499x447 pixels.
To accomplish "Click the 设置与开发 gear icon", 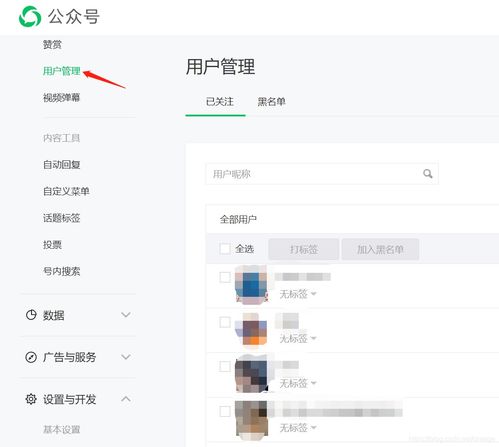I will (31, 399).
